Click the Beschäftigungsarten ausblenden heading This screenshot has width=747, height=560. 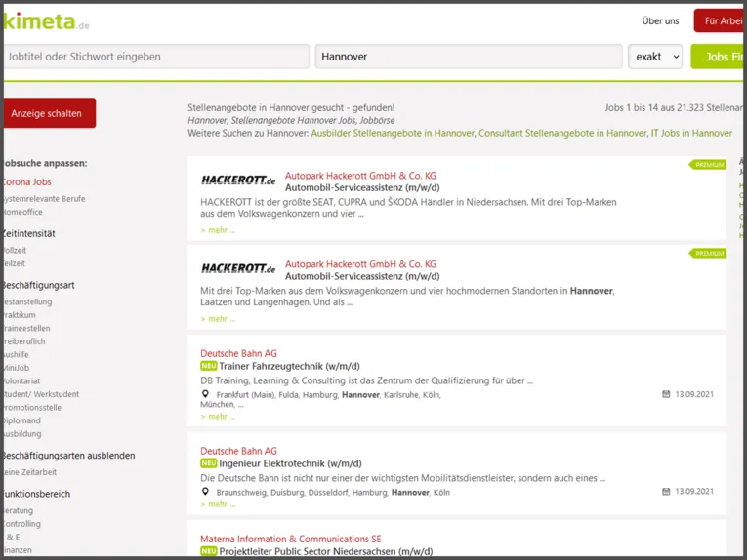coord(69,456)
